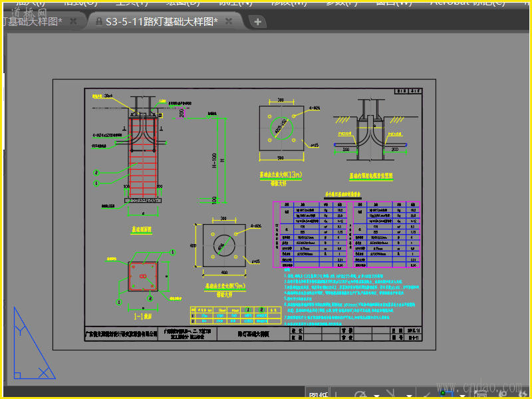Open a new drawing tab with plus button
Image resolution: width=532 pixels, height=399 pixels.
point(257,22)
